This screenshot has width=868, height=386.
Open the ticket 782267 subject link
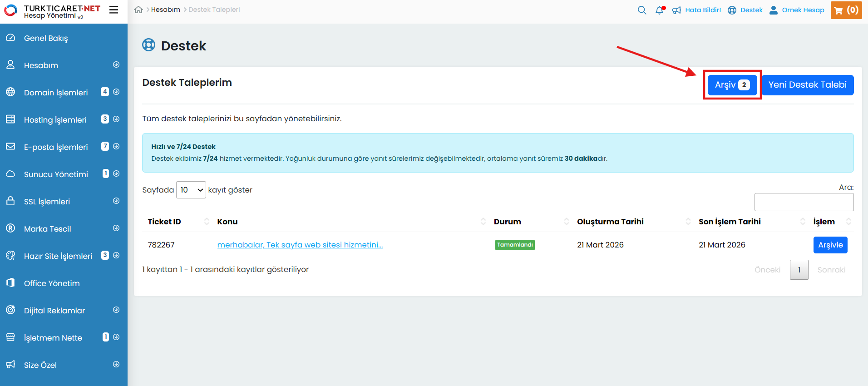pos(300,245)
